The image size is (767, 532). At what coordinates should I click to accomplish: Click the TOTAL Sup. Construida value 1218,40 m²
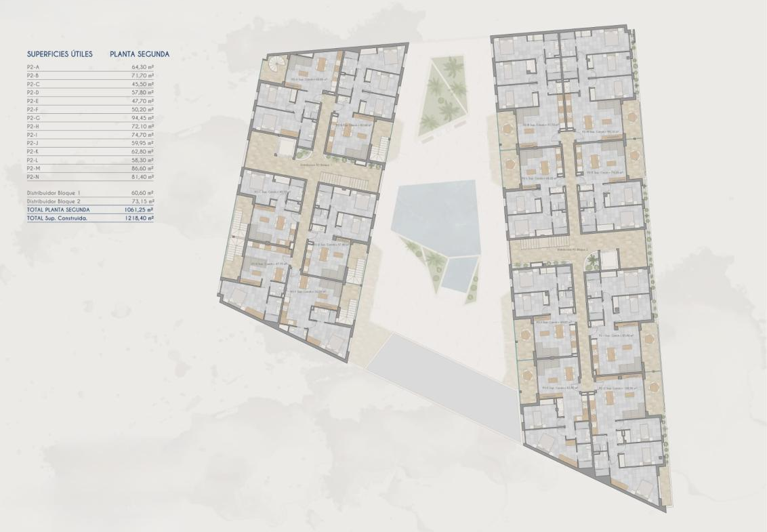click(140, 219)
